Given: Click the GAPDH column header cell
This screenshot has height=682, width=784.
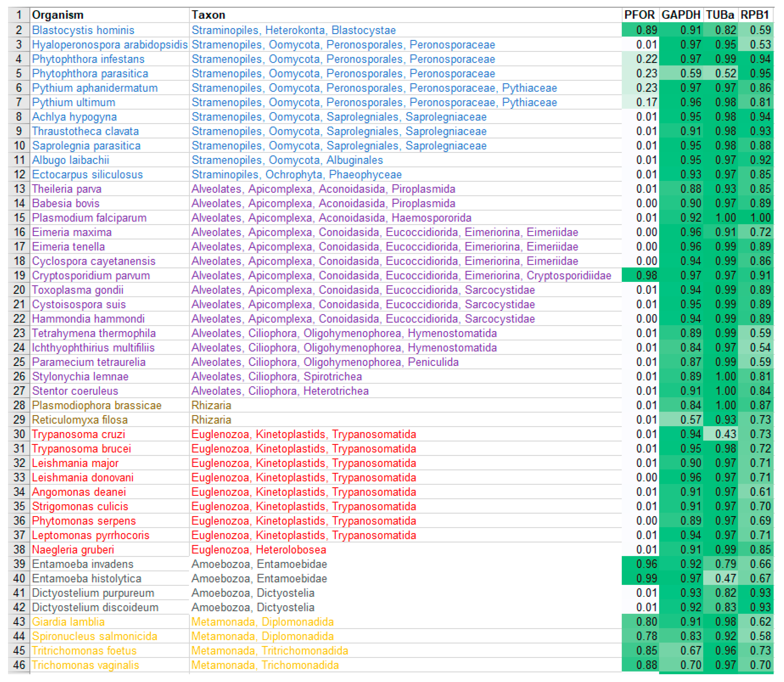Looking at the screenshot, I should click(680, 15).
